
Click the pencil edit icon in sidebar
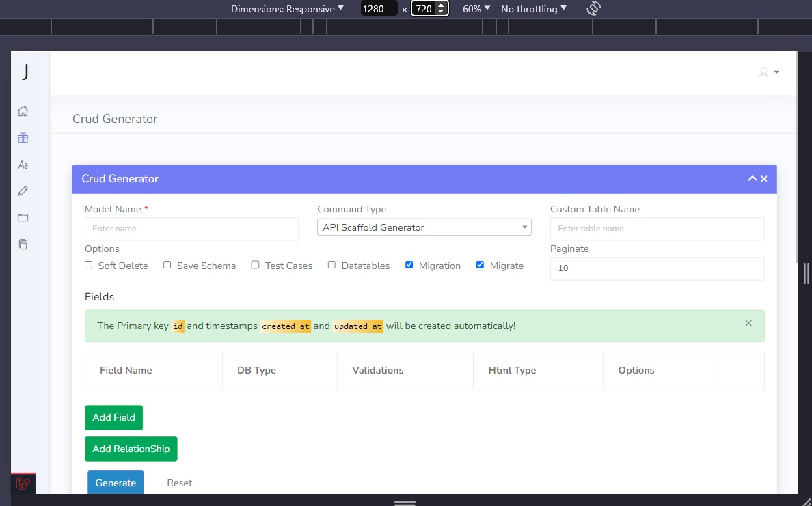(x=23, y=191)
